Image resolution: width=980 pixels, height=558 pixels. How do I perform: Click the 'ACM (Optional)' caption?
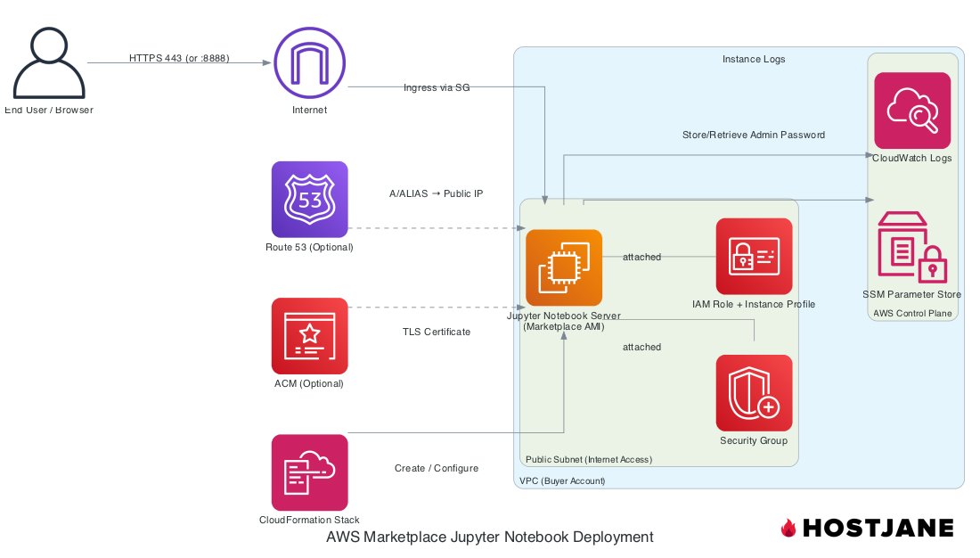pos(309,384)
